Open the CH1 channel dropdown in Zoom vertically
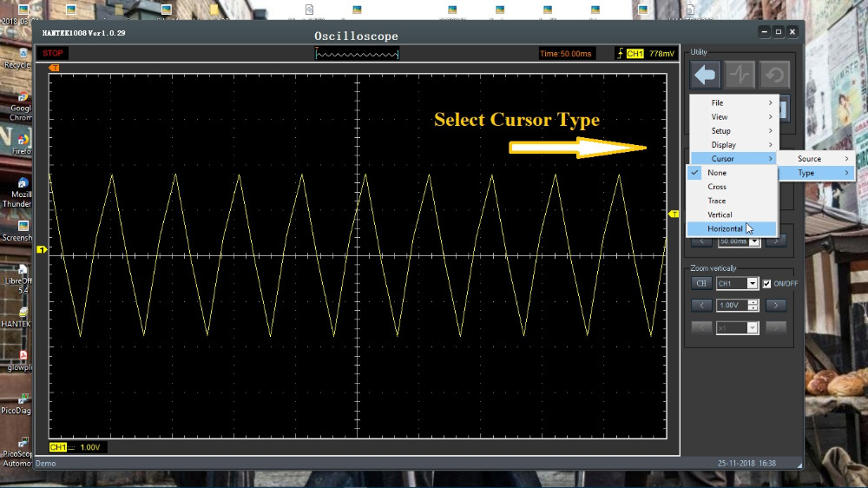Viewport: 868px width, 488px height. 753,284
